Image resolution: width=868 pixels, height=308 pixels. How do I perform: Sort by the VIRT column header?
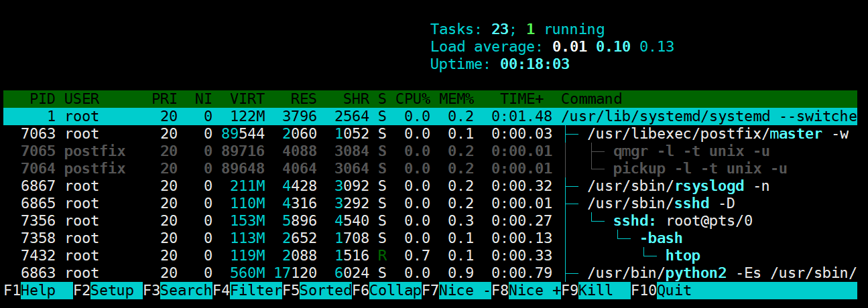click(x=247, y=99)
